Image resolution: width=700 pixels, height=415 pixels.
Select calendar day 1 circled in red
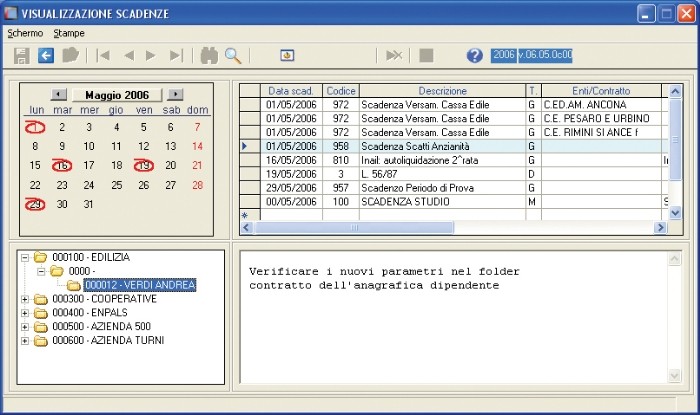tap(35, 128)
